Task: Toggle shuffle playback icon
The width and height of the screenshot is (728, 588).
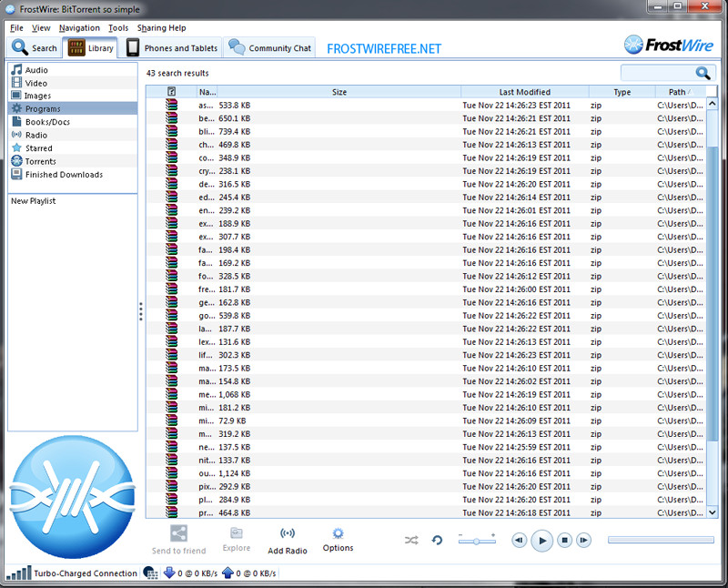Action: [411, 540]
